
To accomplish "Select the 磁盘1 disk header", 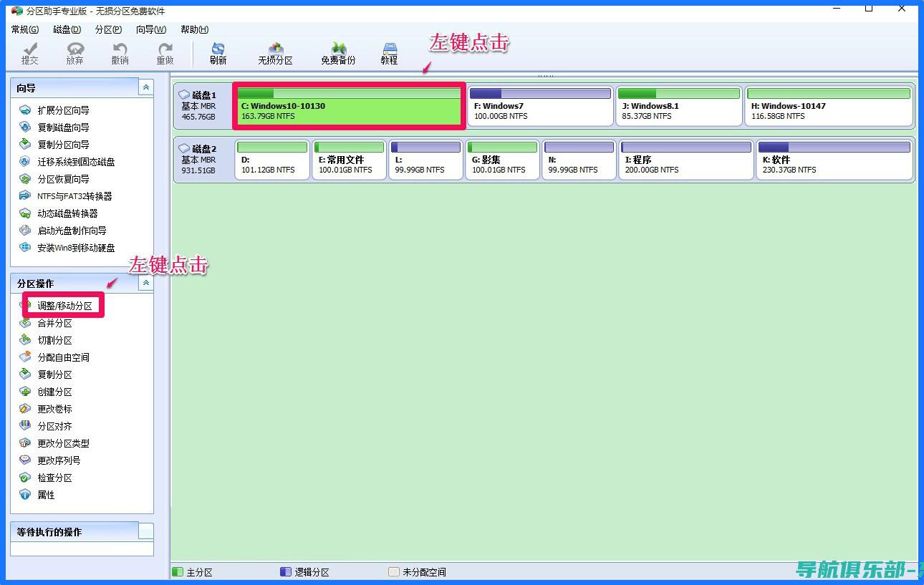I will (x=203, y=106).
